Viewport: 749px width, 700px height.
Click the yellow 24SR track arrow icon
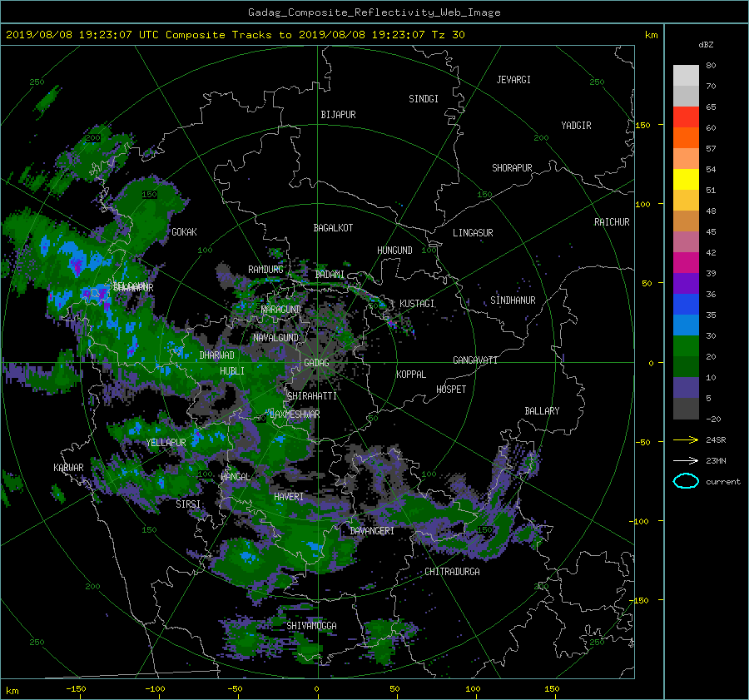(686, 439)
